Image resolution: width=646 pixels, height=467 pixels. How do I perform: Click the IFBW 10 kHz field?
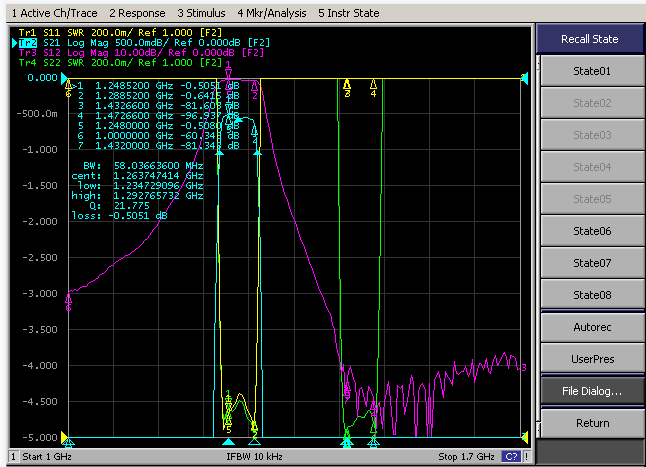pos(254,457)
